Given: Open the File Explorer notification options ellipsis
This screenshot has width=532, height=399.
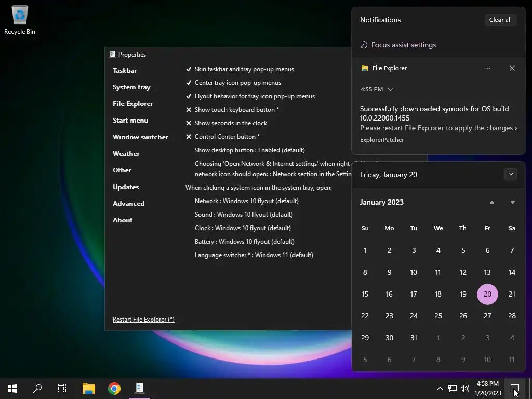Looking at the screenshot, I should tap(487, 68).
